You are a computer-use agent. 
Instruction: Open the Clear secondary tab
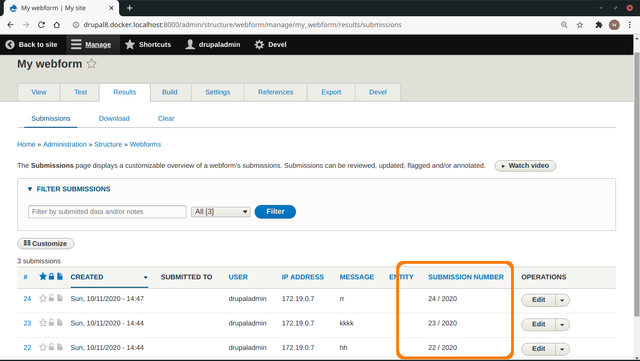click(166, 118)
